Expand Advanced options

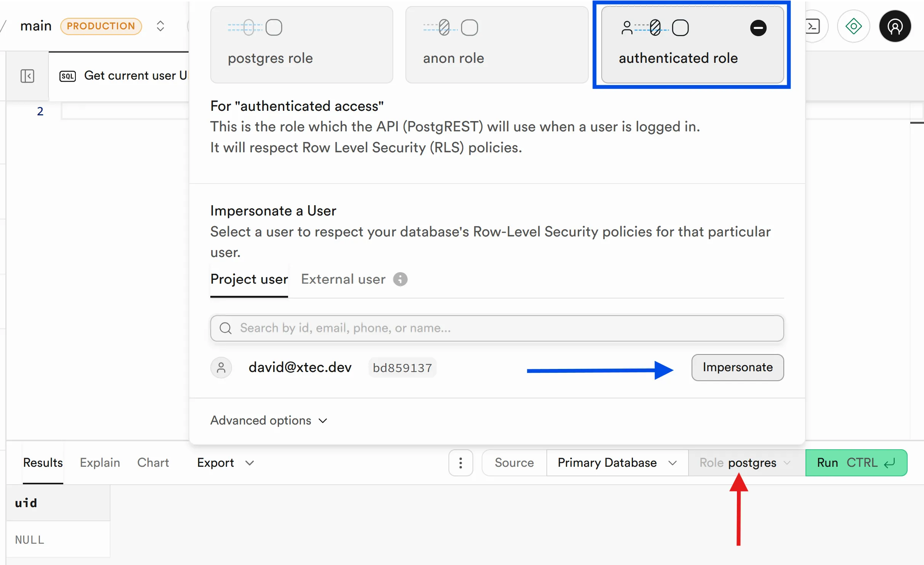[269, 420]
